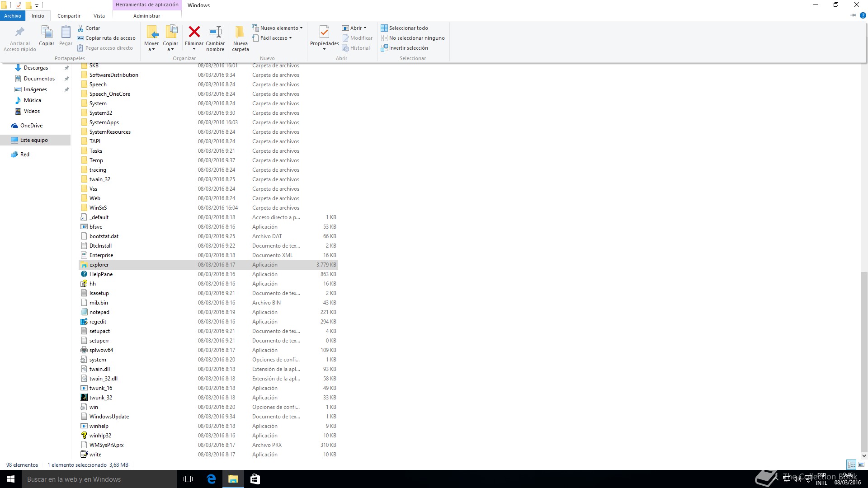Switch to the Inicio ribbon tab
The image size is (868, 488).
point(38,16)
